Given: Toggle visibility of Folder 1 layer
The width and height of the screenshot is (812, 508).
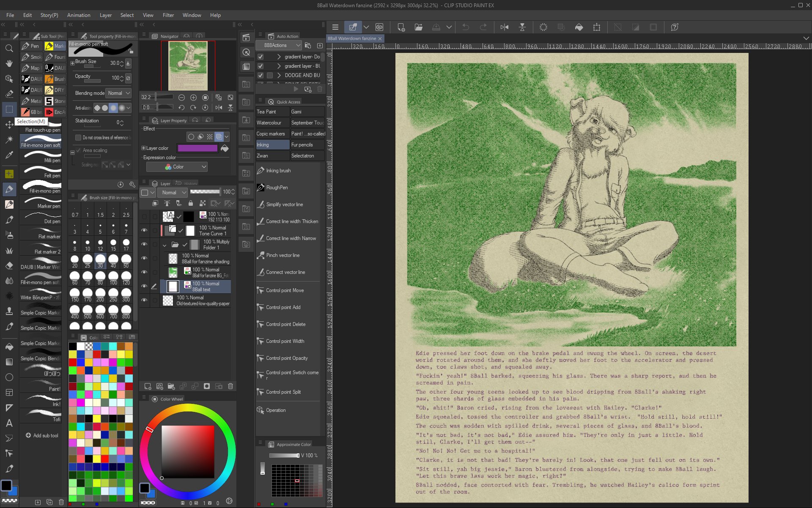Looking at the screenshot, I should tap(144, 245).
